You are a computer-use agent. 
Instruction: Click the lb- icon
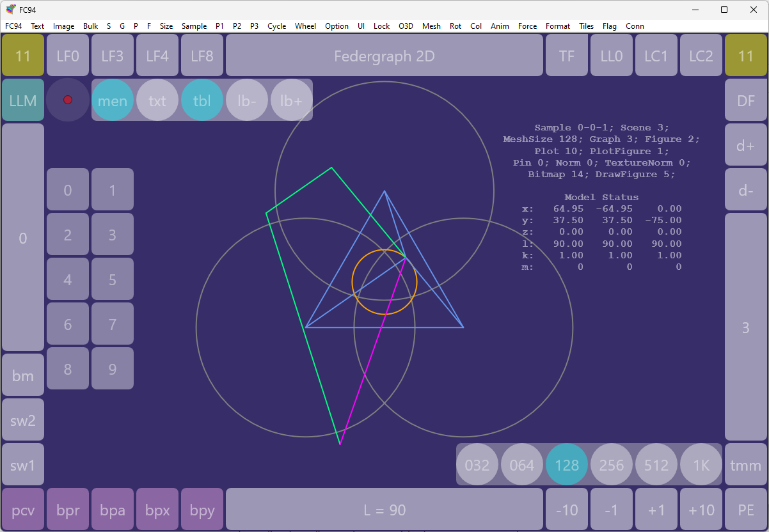point(247,100)
